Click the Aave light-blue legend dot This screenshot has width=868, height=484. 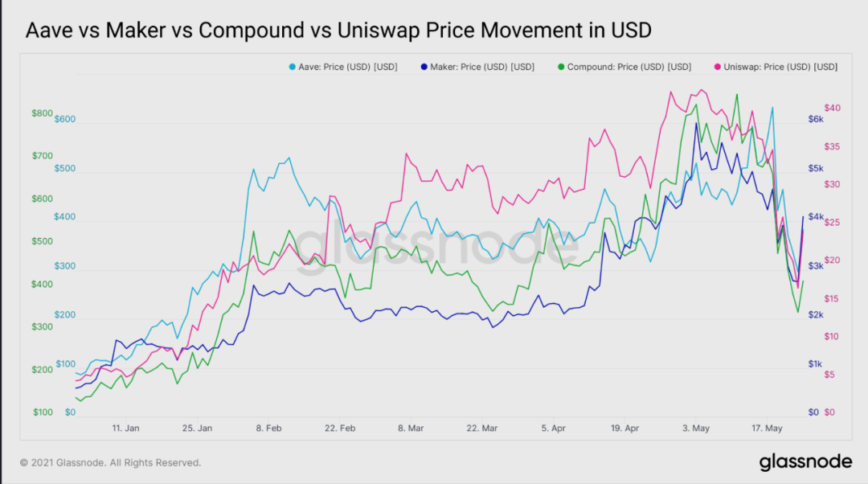[x=292, y=67]
